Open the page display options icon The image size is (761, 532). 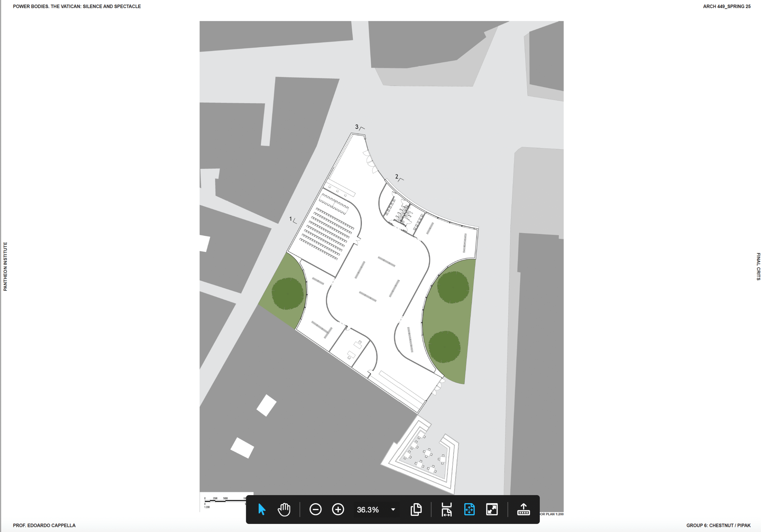tap(416, 509)
